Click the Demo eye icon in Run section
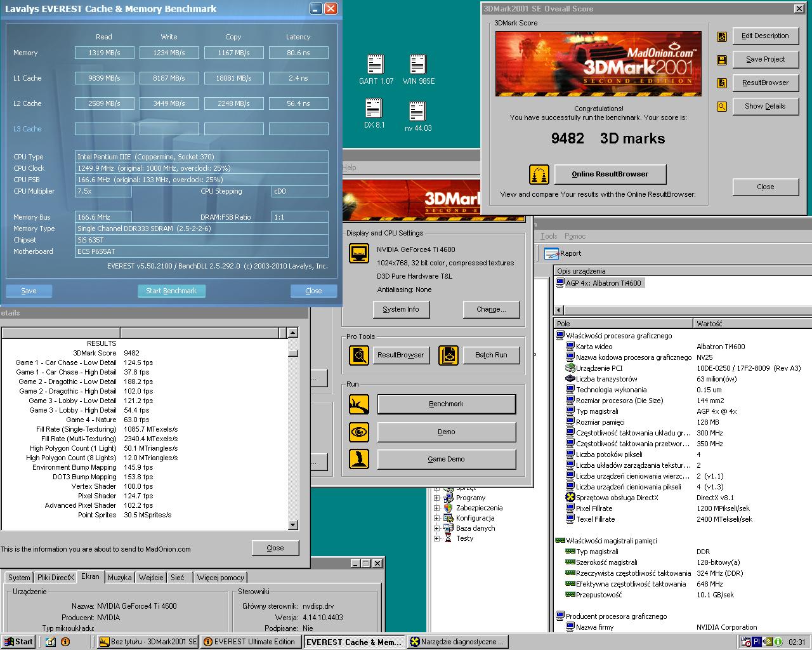Screen dimensions: 812x650 (x=359, y=432)
